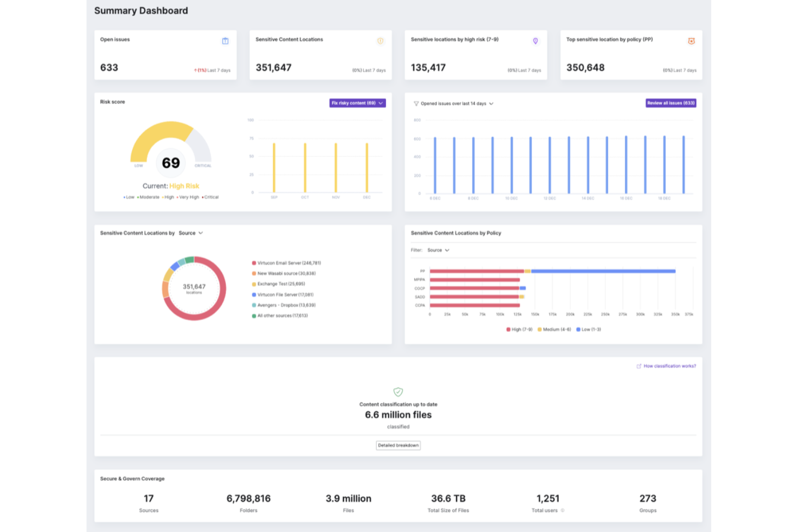This screenshot has width=798, height=532.
Task: Click the Detailed breakdown button
Action: point(398,445)
